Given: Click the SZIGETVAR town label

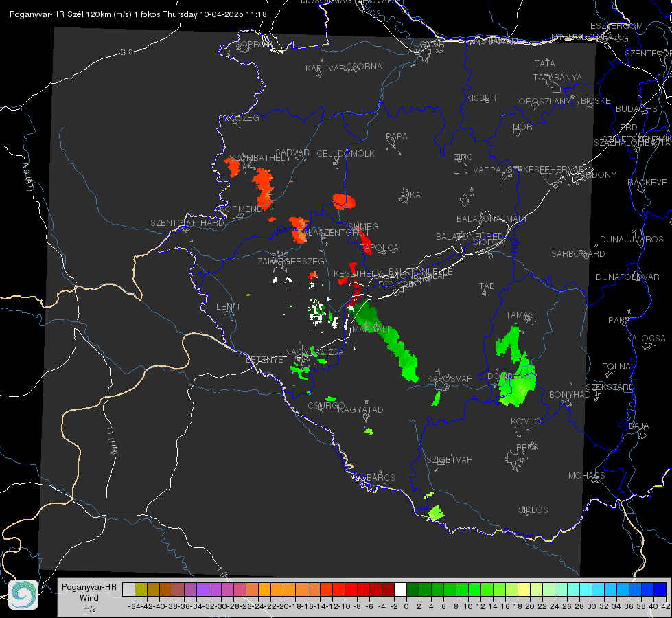Looking at the screenshot, I should click(x=450, y=460).
